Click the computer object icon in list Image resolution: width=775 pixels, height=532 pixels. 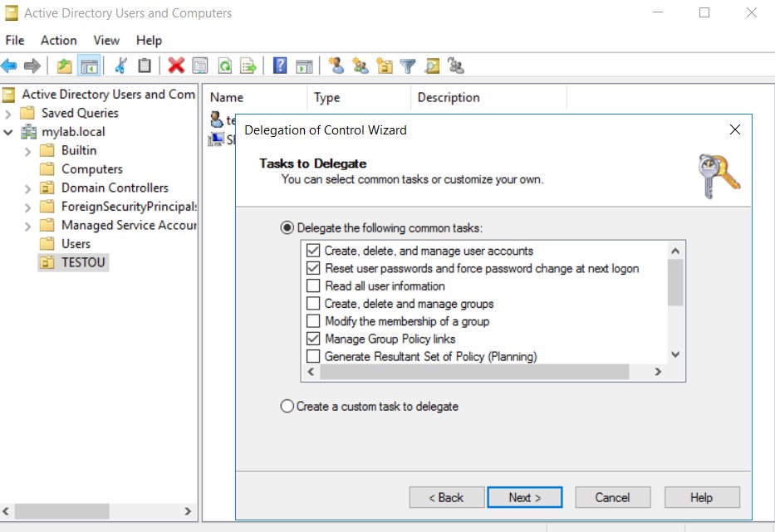pyautogui.click(x=216, y=139)
